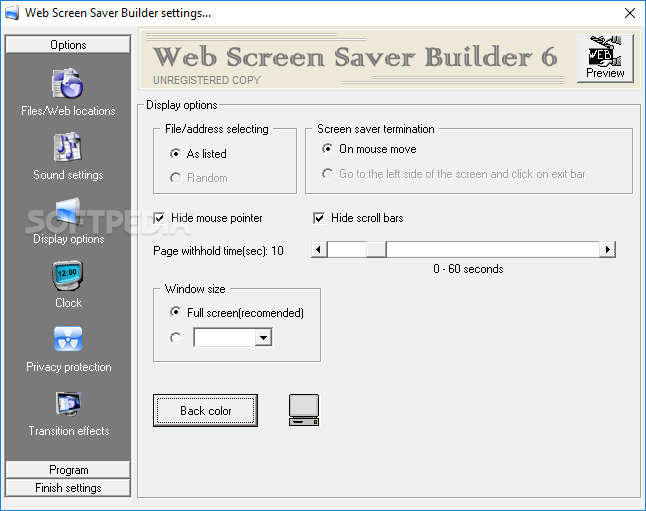Click the Back color button

pos(206,410)
